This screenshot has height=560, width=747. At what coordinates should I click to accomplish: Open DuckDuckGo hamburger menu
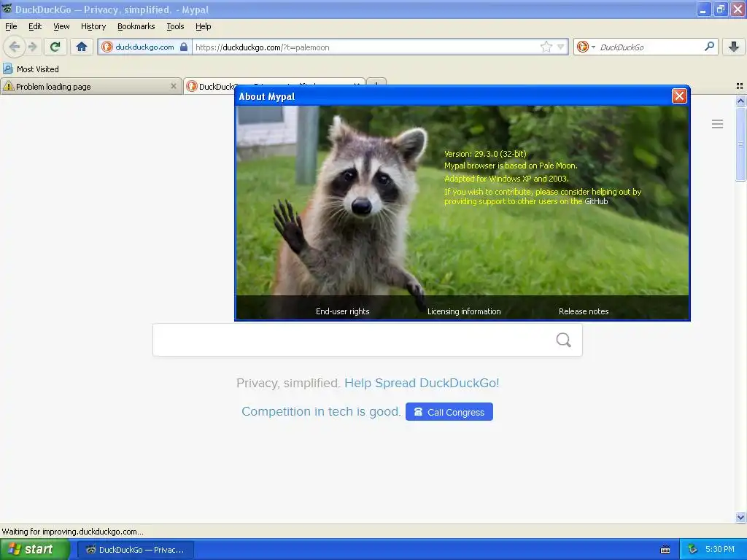coord(717,124)
